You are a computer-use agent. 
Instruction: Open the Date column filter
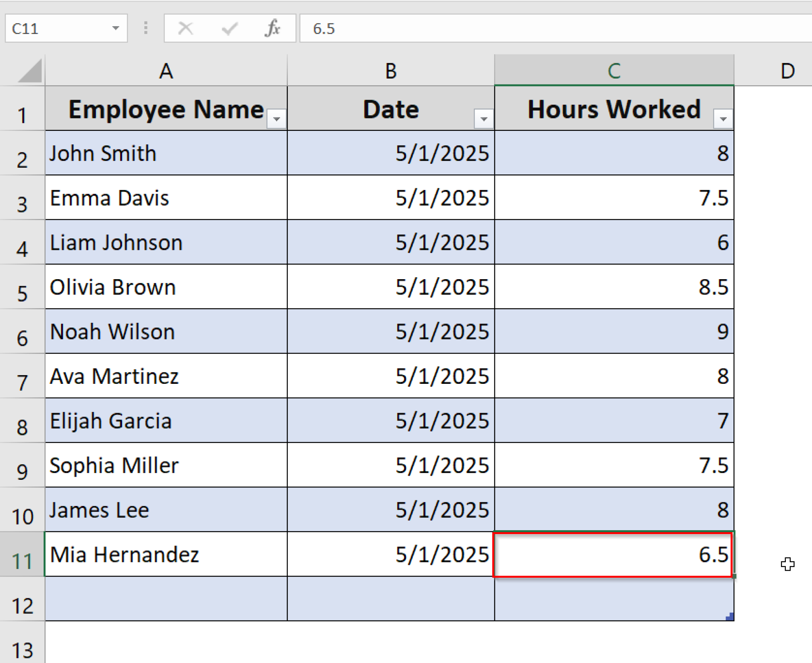tap(485, 118)
